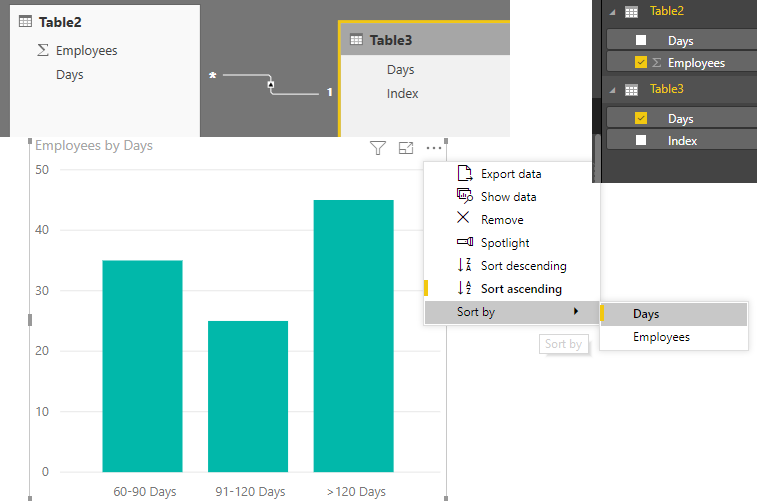Select the Index field in Table3 card
The image size is (757, 501).
(402, 94)
